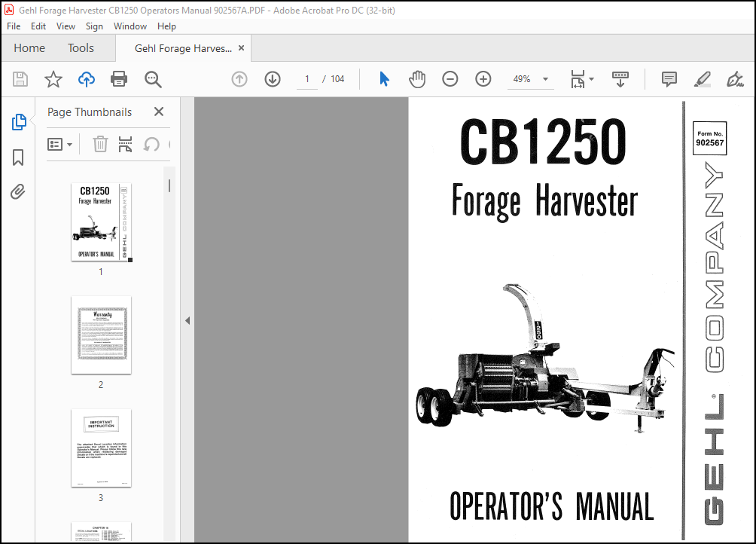The width and height of the screenshot is (756, 544).
Task: Open the Window menu
Action: (130, 26)
